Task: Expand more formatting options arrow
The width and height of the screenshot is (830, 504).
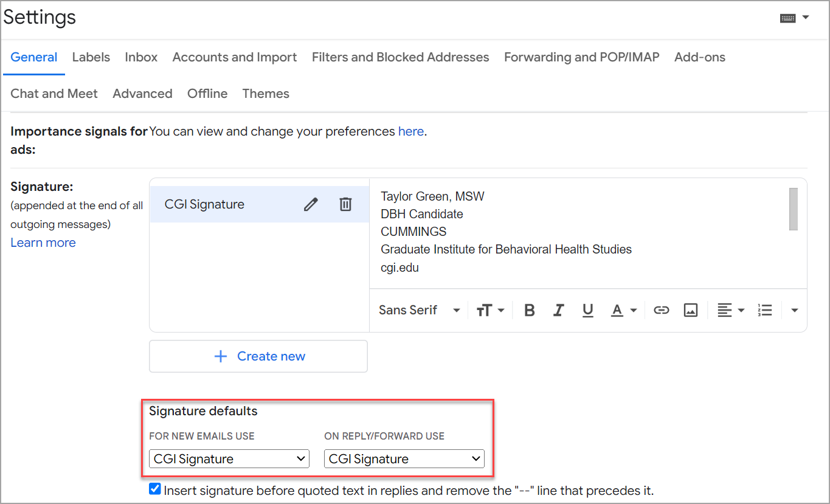Action: pyautogui.click(x=794, y=310)
